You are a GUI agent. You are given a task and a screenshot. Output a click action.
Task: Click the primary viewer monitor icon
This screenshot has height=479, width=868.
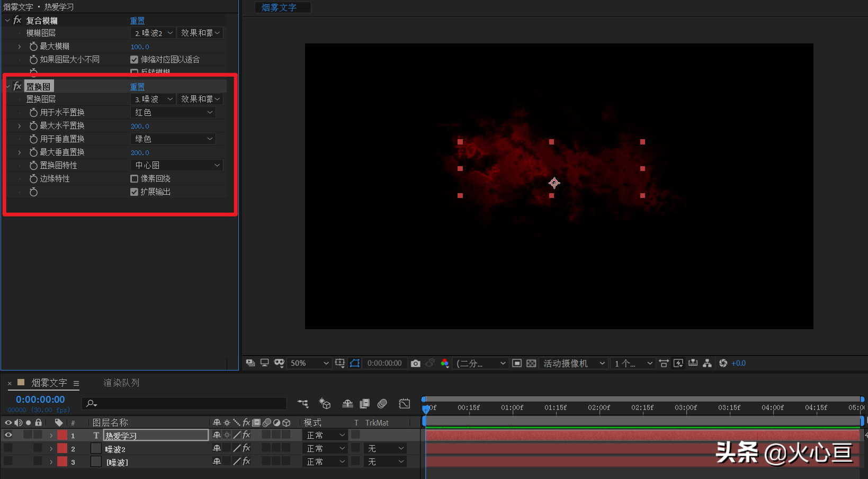(264, 363)
